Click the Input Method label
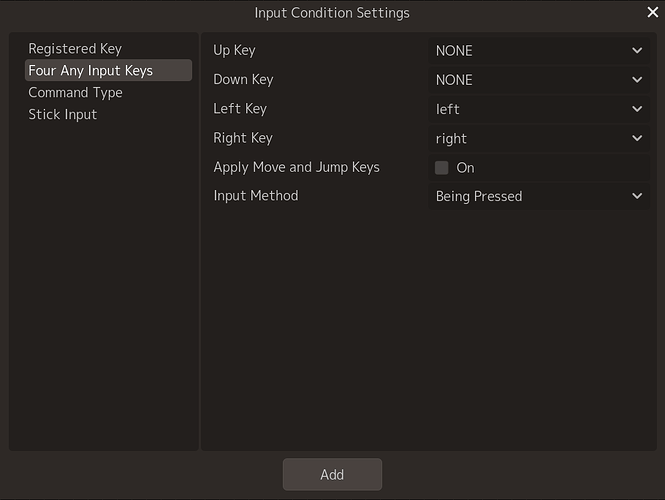This screenshot has width=665, height=500. tap(256, 196)
